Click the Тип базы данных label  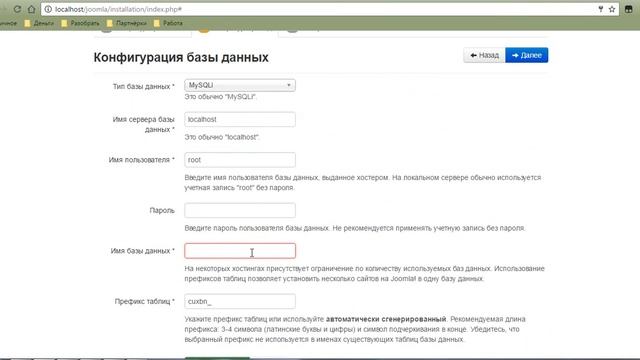pos(143,87)
